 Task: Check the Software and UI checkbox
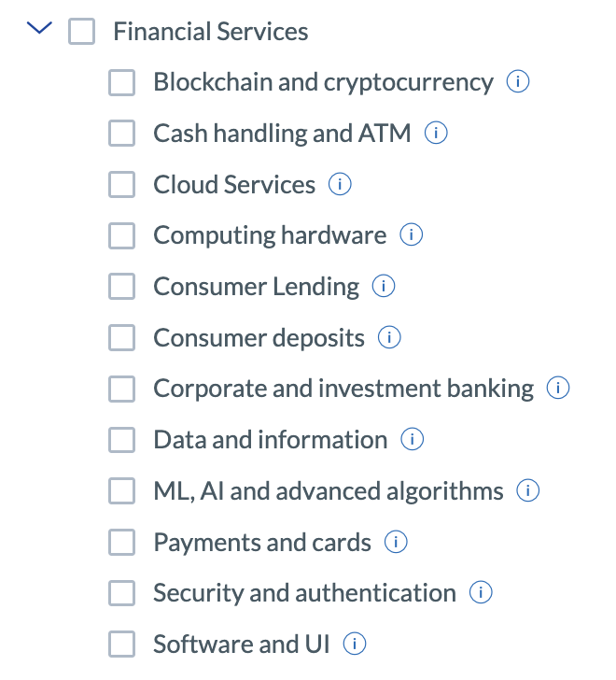pos(122,644)
